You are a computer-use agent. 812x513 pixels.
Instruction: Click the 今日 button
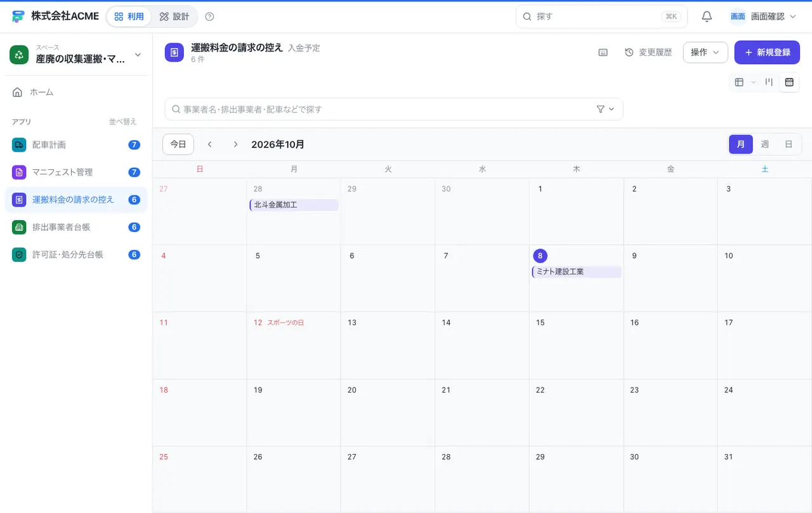(178, 144)
